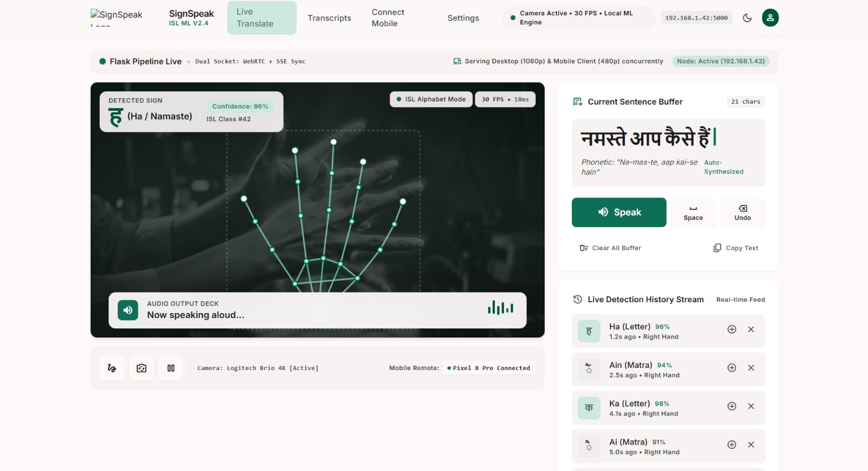Viewport: 868px width, 471px height.
Task: Open the user profile avatar
Action: tap(770, 18)
